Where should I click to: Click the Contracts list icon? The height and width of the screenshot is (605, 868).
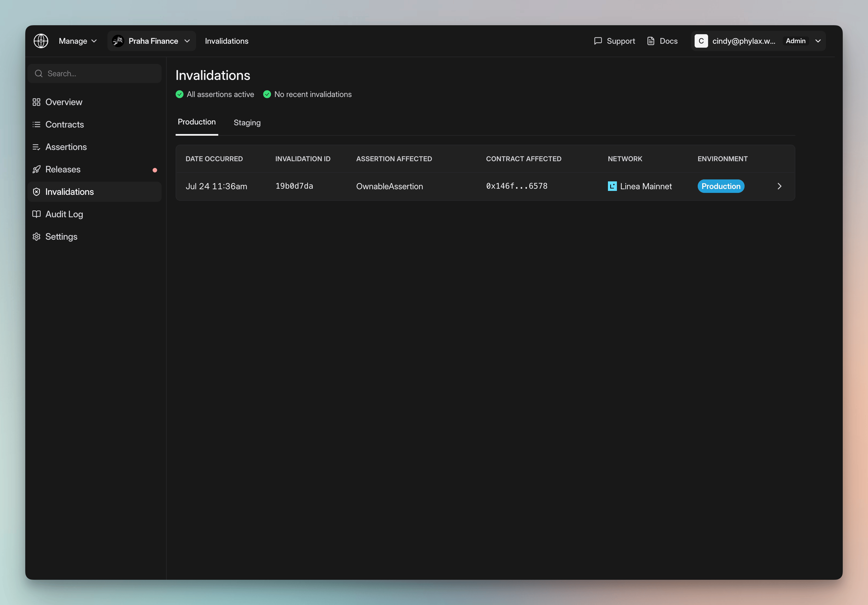pyautogui.click(x=36, y=124)
